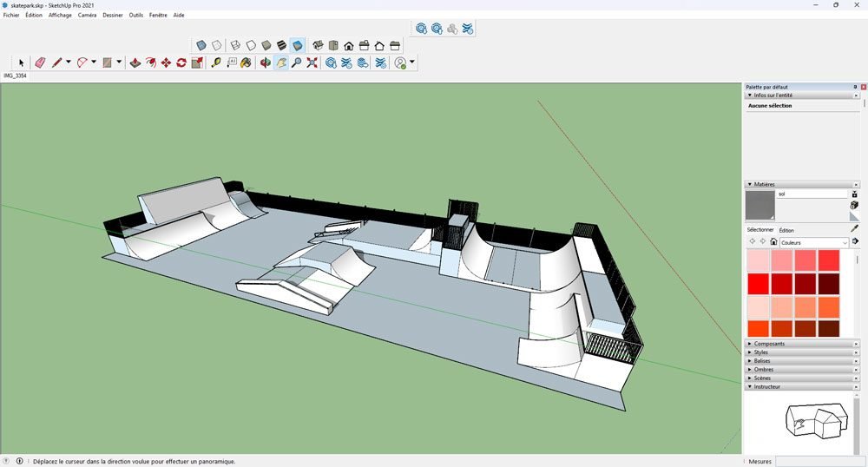Send model to LayOut
Viewport: 868px width, 467px height.
[x=362, y=62]
